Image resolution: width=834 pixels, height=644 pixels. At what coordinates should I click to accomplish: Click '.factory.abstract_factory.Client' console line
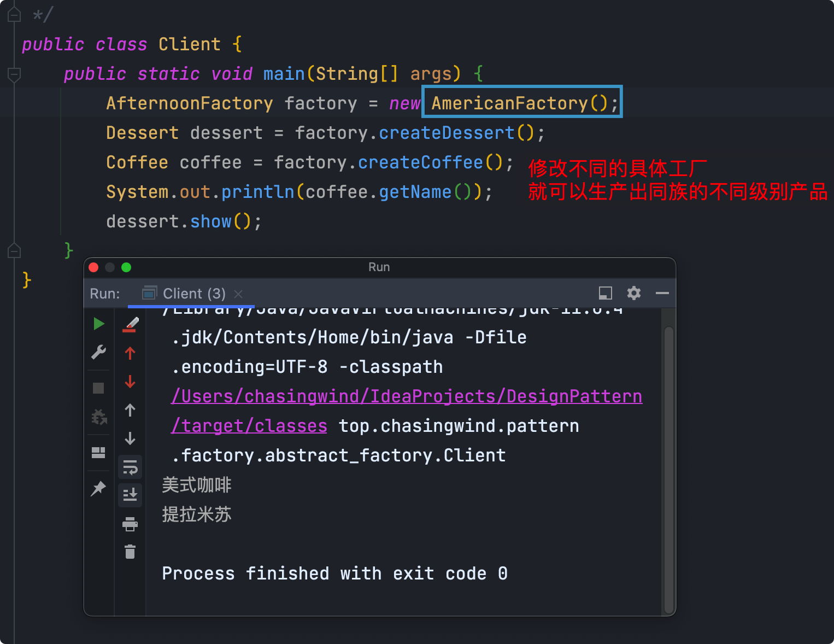tap(339, 455)
